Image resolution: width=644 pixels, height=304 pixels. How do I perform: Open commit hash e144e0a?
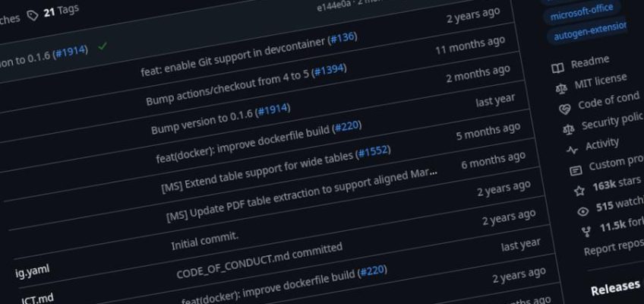coord(333,6)
